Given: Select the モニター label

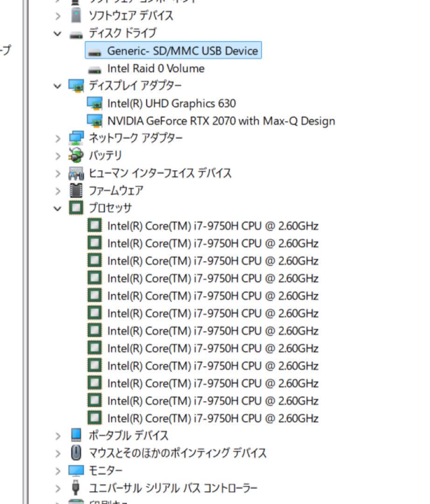Looking at the screenshot, I should coord(105,470).
